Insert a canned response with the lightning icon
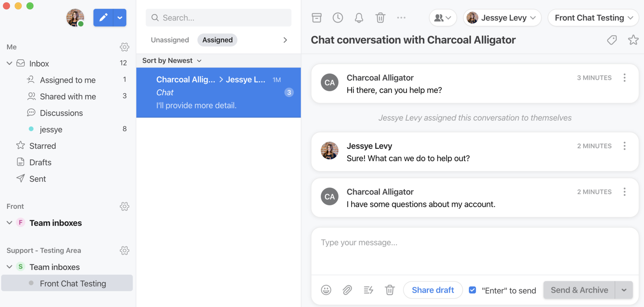Image resolution: width=644 pixels, height=307 pixels. [x=368, y=290]
